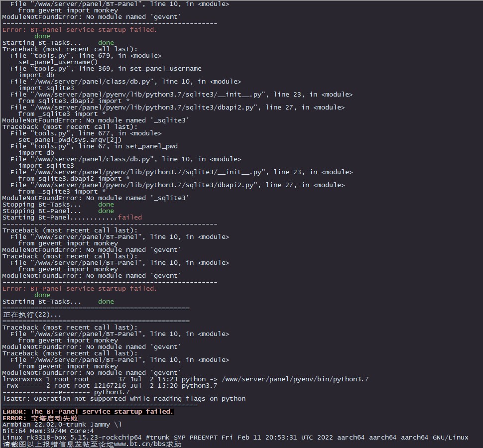
Task: Select the symlink target path '/www/server/panel/pyenv/bin/python3.7'
Action: [295, 379]
